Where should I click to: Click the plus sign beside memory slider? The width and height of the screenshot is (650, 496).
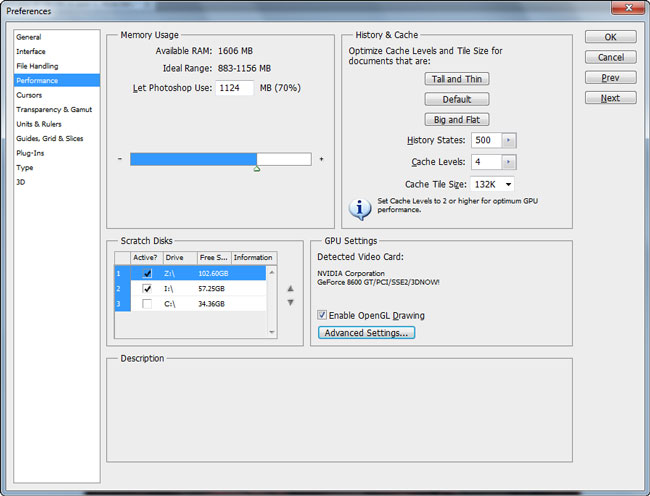[321, 159]
